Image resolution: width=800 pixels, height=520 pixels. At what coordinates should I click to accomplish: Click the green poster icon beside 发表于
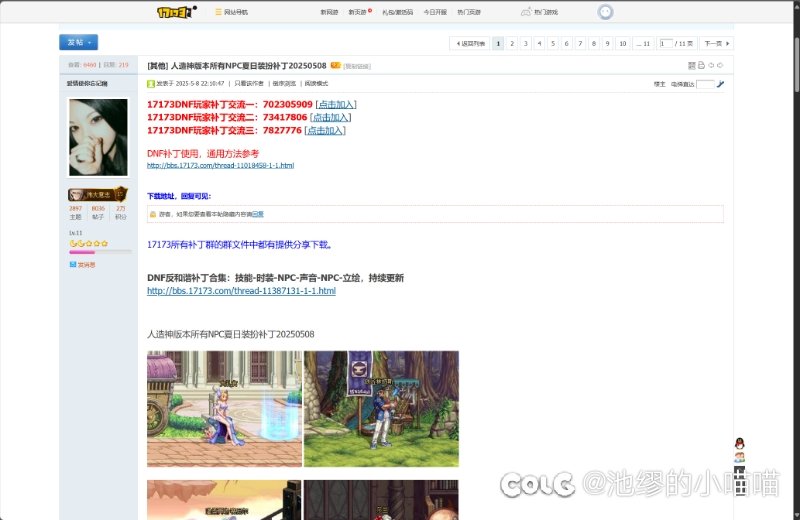click(x=151, y=84)
